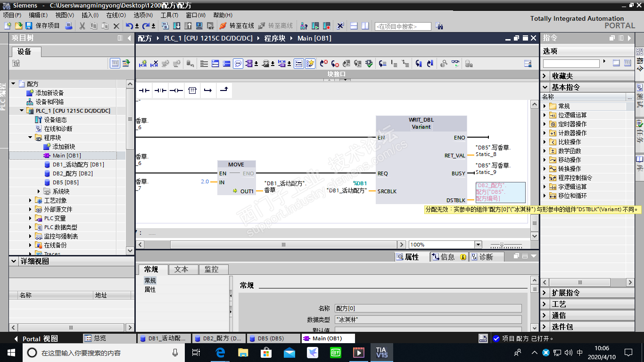Collapse the 程序块 folder in project tree
Screen dimensions: 644x362
pyautogui.click(x=30, y=138)
